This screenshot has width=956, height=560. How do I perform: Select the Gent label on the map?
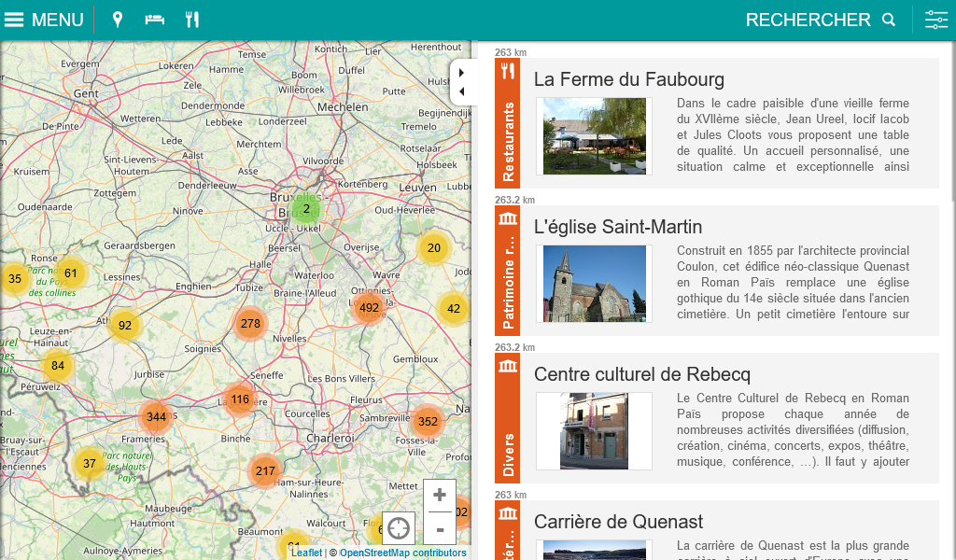(86, 93)
